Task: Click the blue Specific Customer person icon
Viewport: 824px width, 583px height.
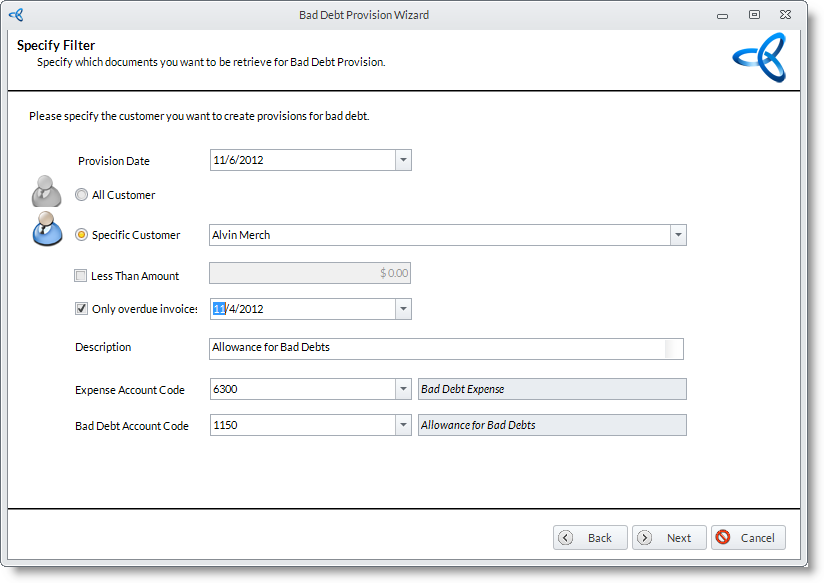Action: (x=47, y=229)
